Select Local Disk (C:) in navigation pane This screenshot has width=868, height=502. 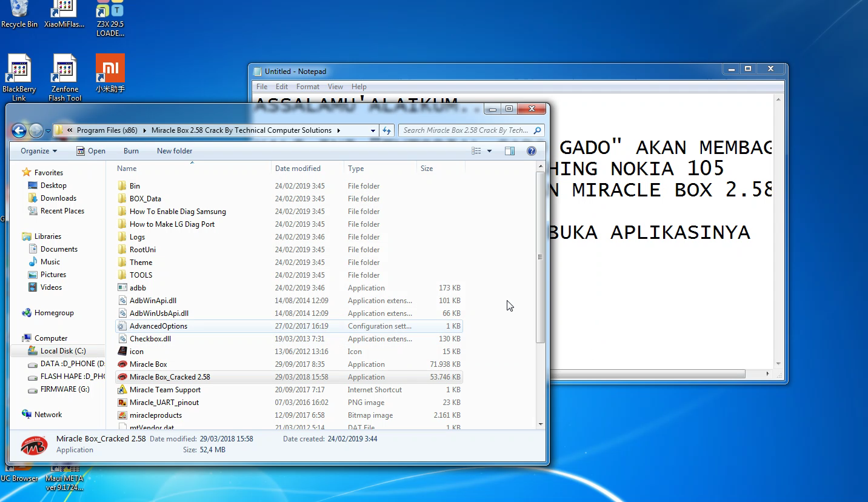tap(58, 351)
